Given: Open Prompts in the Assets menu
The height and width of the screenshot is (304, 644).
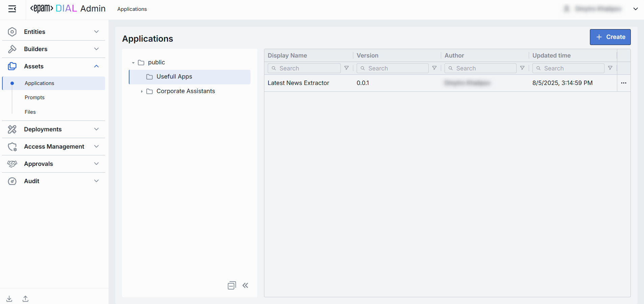Looking at the screenshot, I should click(x=34, y=97).
